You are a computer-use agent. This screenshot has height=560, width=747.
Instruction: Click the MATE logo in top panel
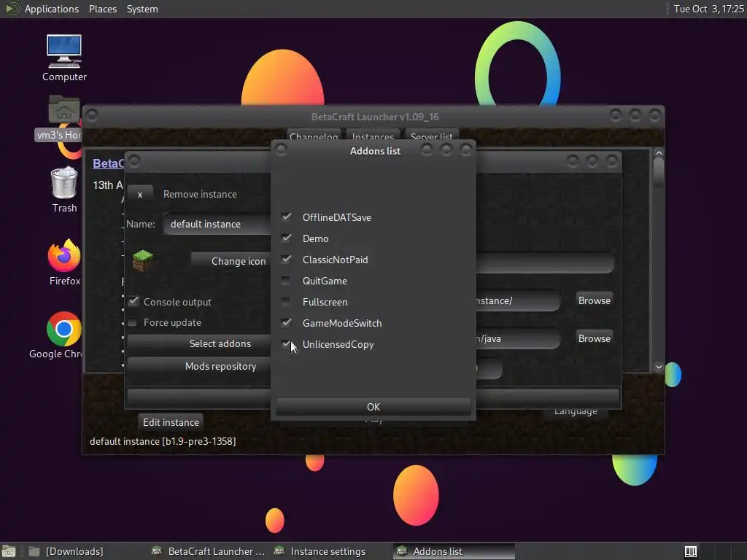12,9
